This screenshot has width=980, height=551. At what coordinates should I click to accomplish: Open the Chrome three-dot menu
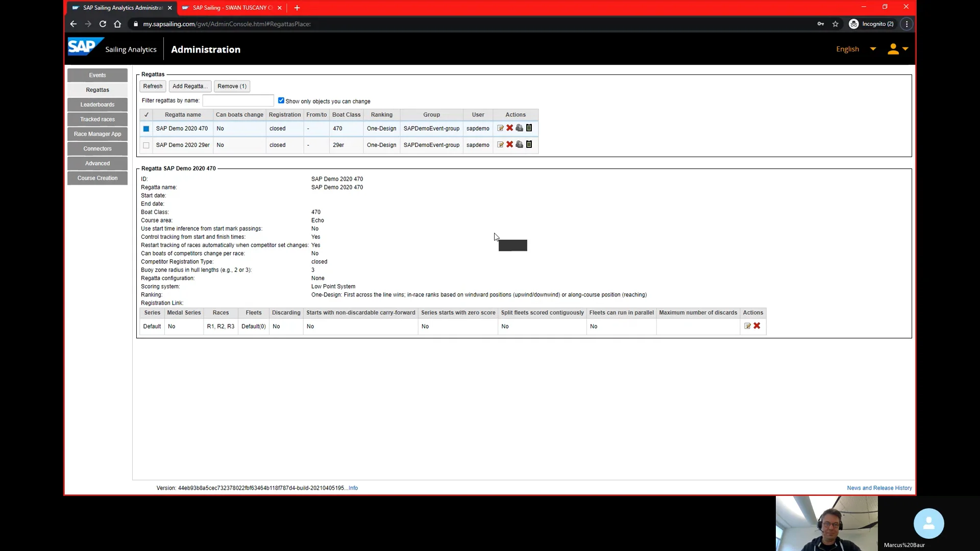906,24
